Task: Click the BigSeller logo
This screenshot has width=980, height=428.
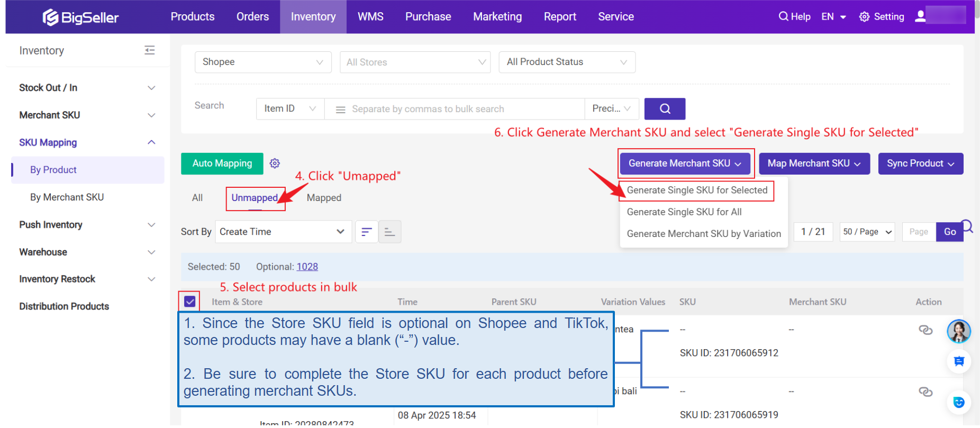Action: pyautogui.click(x=80, y=17)
